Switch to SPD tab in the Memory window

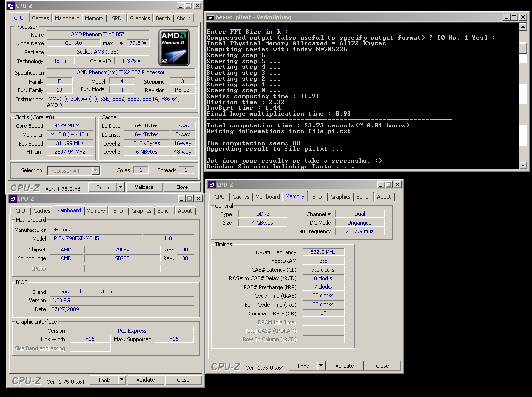pos(317,196)
